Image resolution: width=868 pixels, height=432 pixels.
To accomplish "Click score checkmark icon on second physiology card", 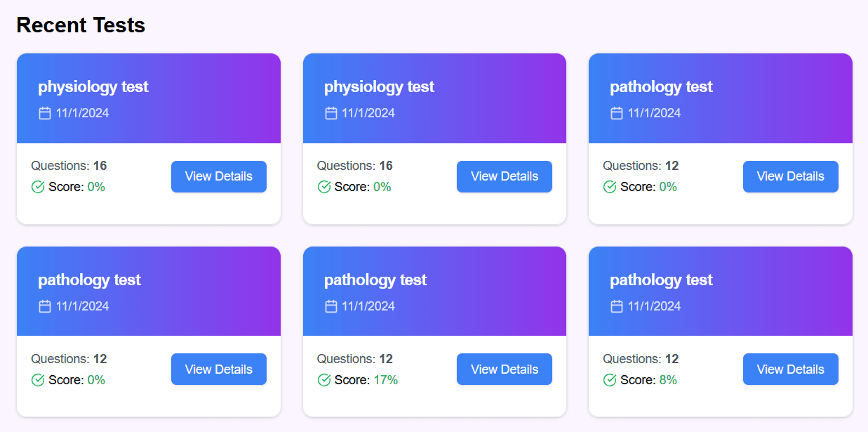I will [x=324, y=187].
